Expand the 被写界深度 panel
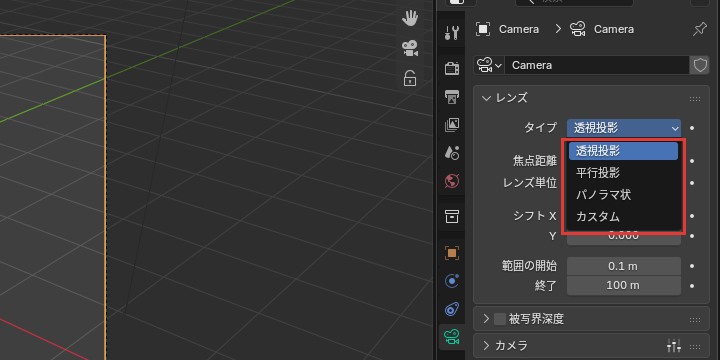This screenshot has height=360, width=720. [x=486, y=319]
